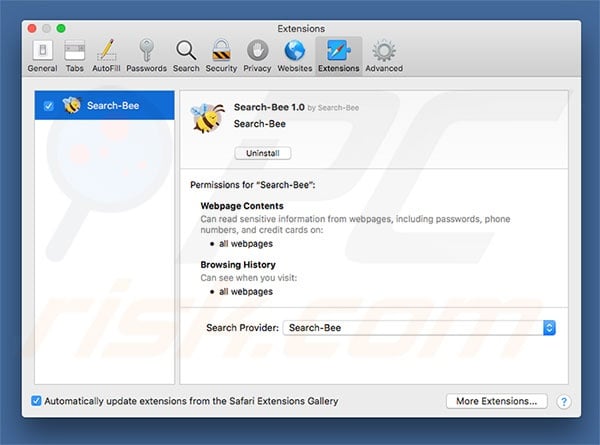Screen dimensions: 600x445
Task: Toggle automatic extension updates checkbox
Action: tap(37, 401)
